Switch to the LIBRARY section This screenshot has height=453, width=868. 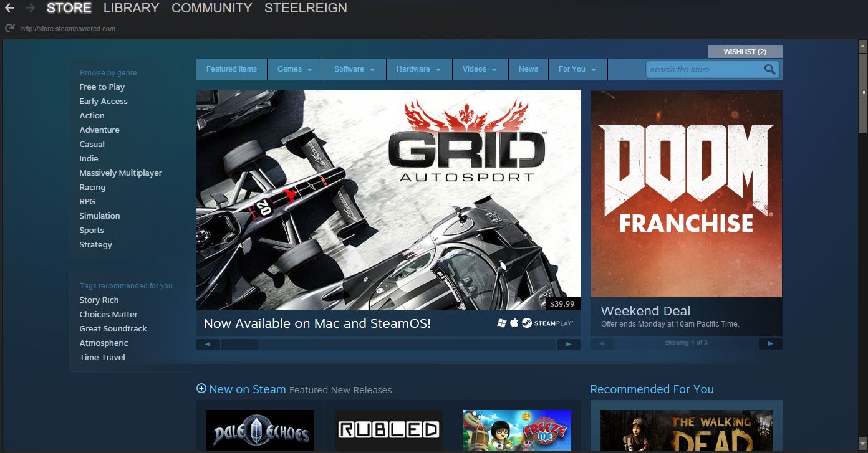coord(131,8)
